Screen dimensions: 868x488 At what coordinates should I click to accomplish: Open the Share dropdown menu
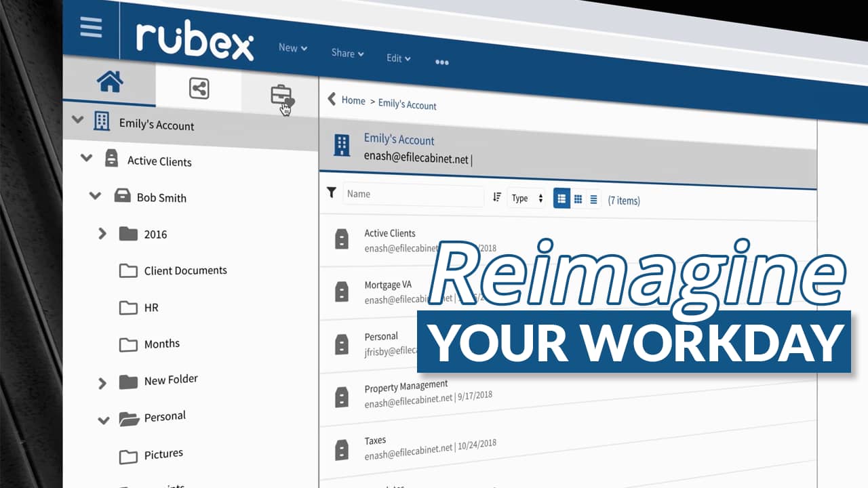coord(348,53)
